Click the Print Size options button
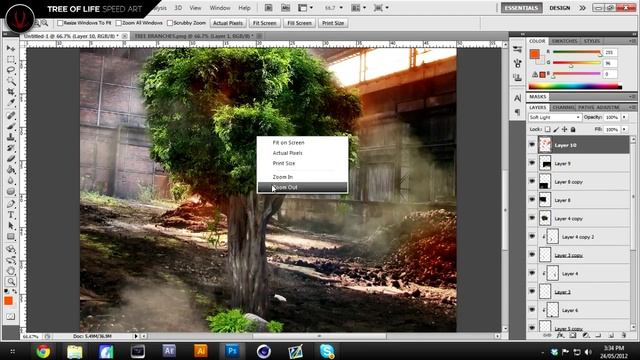This screenshot has width=640, height=360. pos(333,23)
